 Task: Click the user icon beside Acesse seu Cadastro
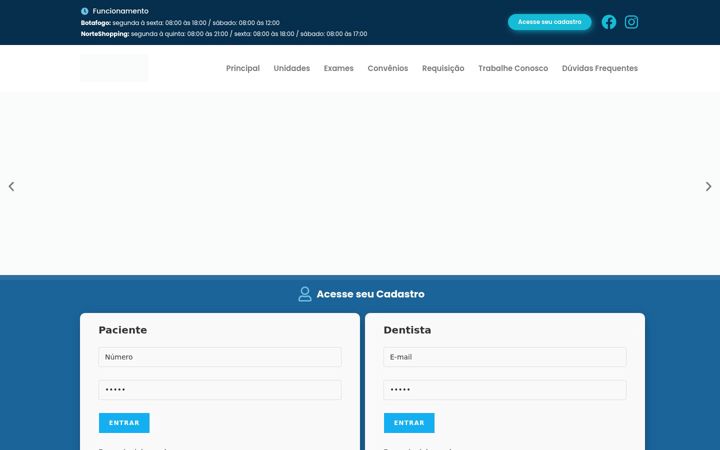pos(305,294)
